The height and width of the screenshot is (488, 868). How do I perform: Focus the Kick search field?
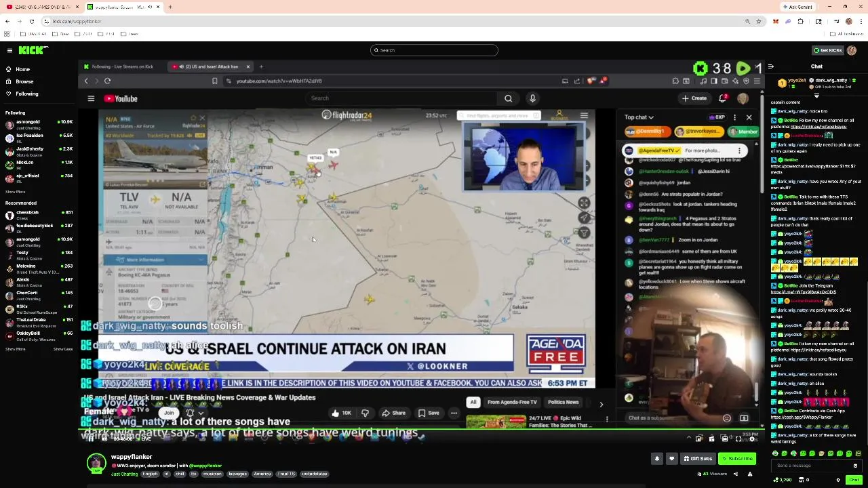pyautogui.click(x=434, y=50)
